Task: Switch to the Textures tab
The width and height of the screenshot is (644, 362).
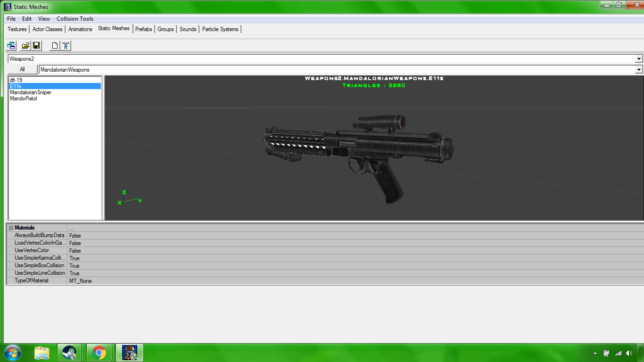Action: 17,29
